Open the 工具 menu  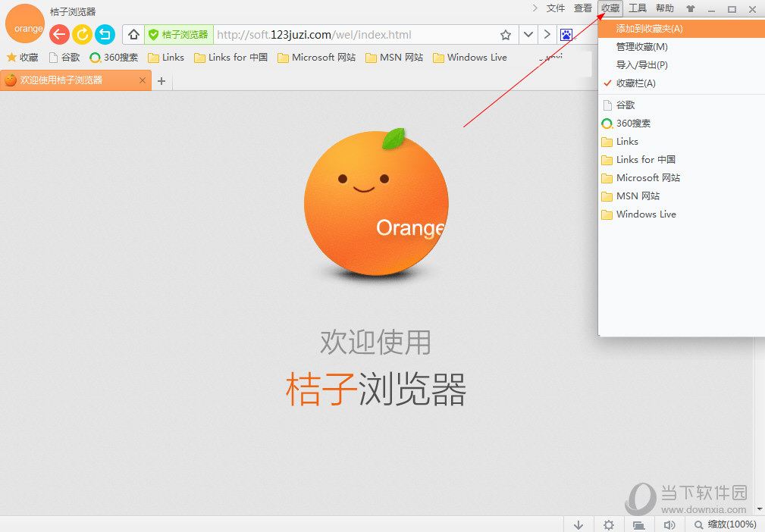point(638,8)
